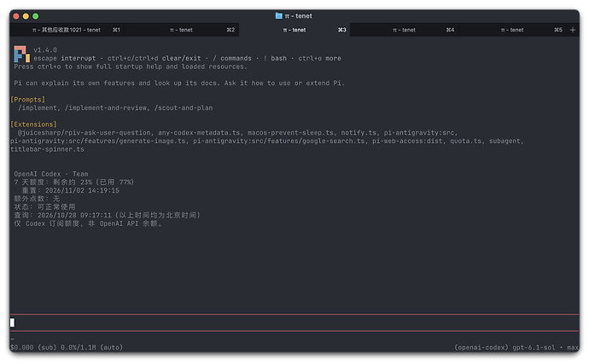Click the reset time 2026/11/02 14:19:15

(82, 190)
